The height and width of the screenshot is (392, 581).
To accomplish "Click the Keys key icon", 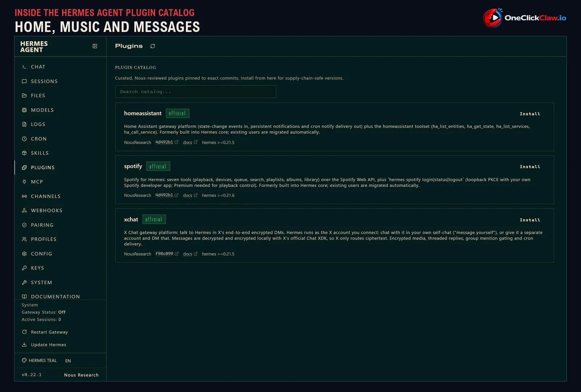I will coord(24,268).
